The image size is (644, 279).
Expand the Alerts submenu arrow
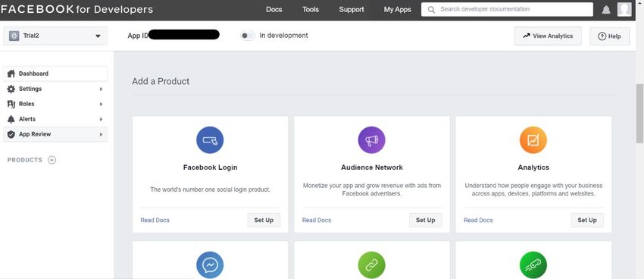[101, 119]
